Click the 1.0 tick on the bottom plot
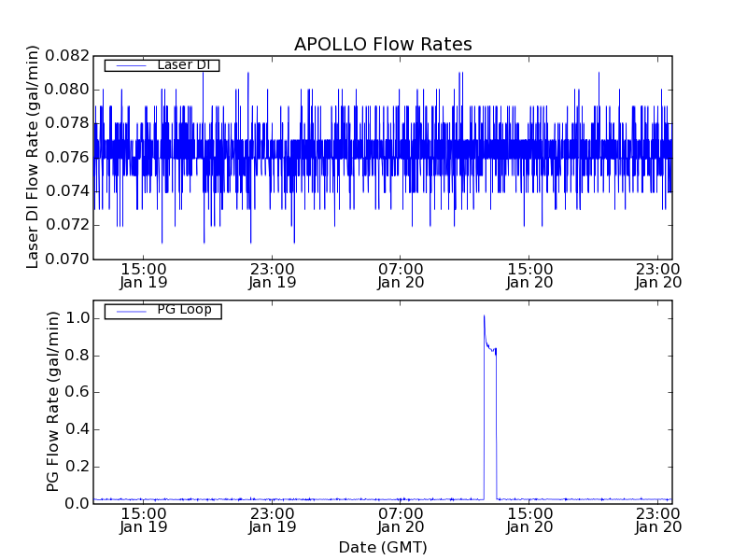The width and height of the screenshot is (747, 560). (x=77, y=318)
